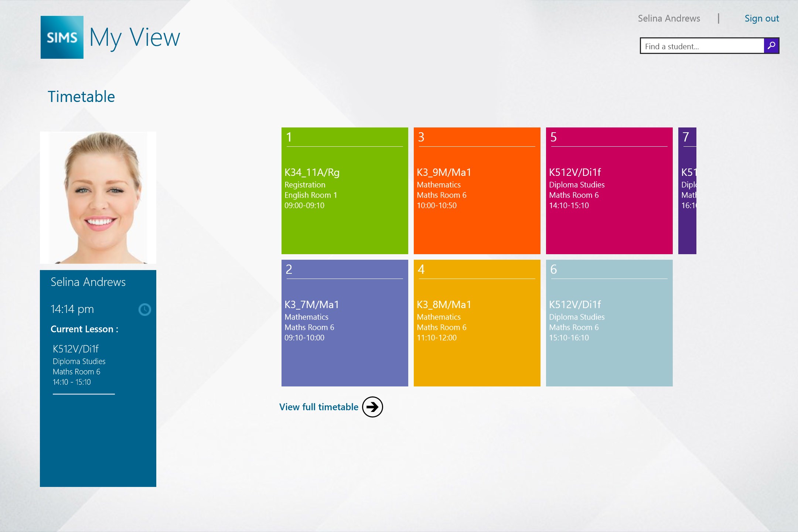Click the Timetable section heading
The height and width of the screenshot is (532, 798).
tap(81, 97)
